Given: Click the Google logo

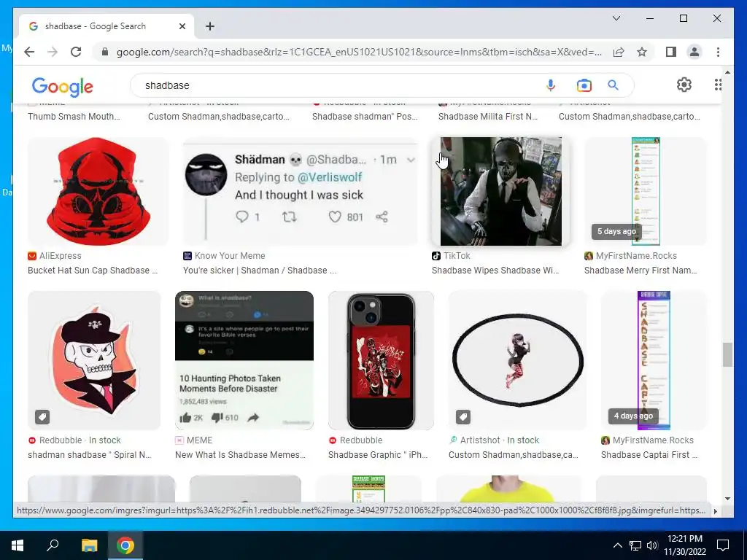Looking at the screenshot, I should point(63,86).
